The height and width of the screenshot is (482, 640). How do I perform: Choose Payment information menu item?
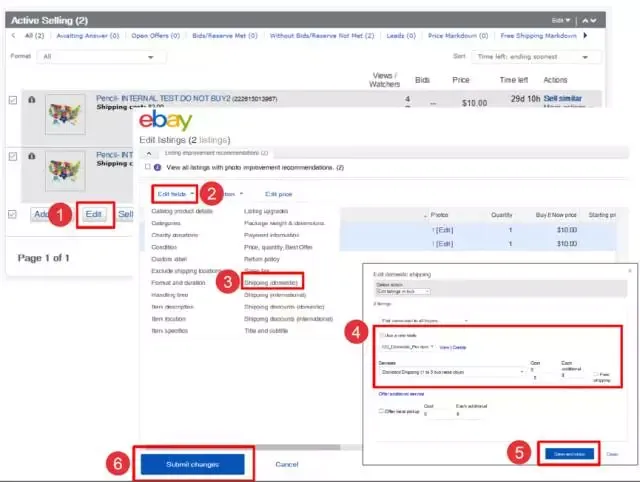[x=271, y=235]
